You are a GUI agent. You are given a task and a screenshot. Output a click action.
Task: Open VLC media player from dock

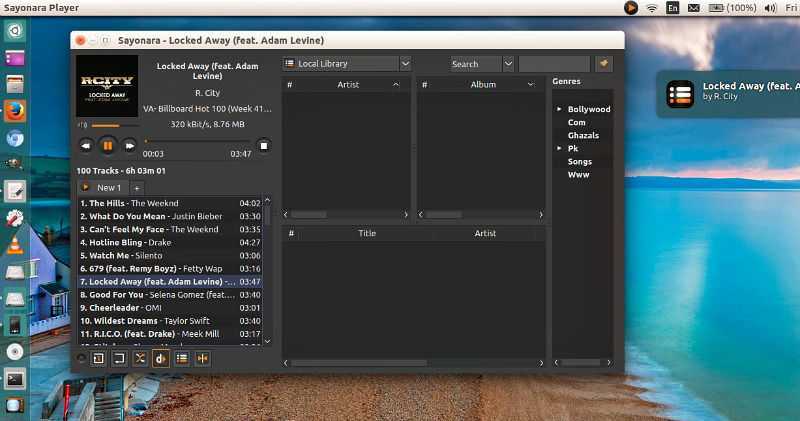[15, 245]
